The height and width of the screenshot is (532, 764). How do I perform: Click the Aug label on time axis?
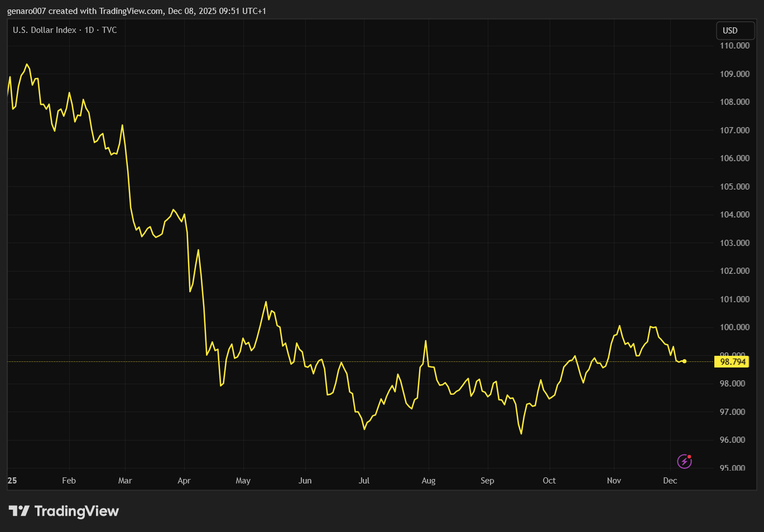(x=428, y=480)
